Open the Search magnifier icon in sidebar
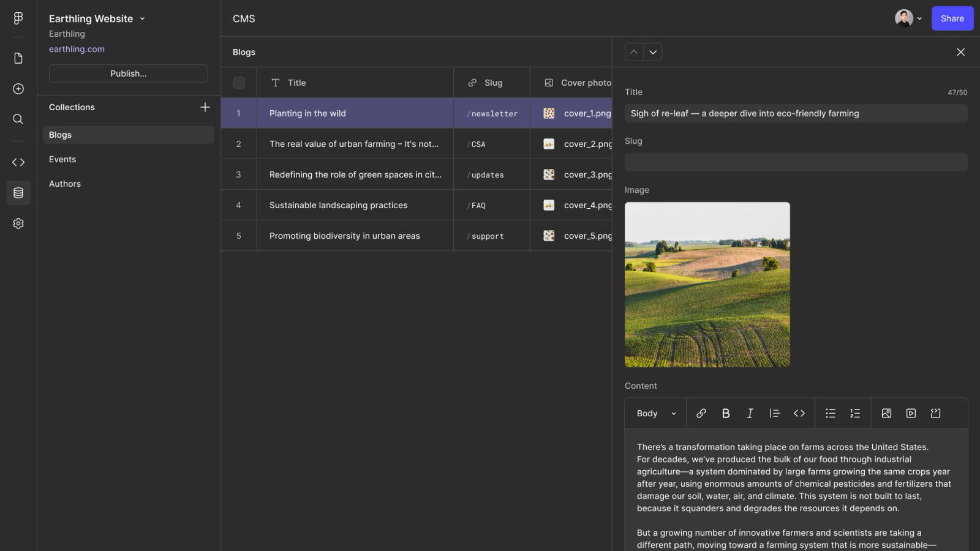 click(18, 119)
